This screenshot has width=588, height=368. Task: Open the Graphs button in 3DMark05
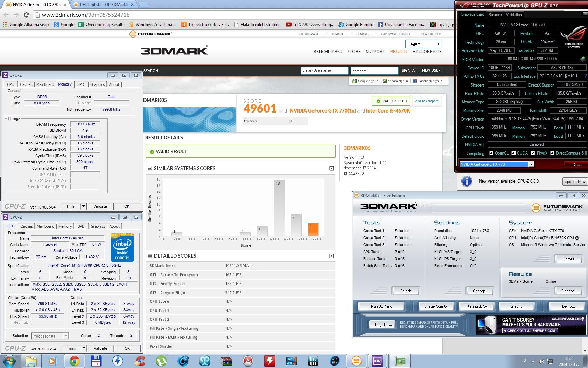[x=518, y=306]
